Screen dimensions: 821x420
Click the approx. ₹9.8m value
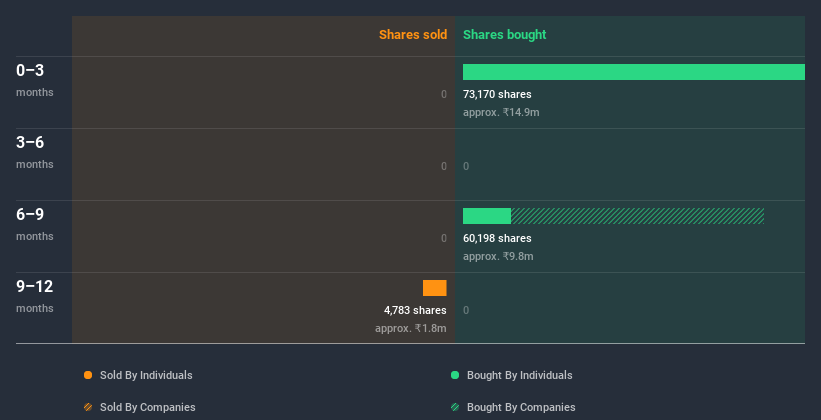tap(498, 256)
